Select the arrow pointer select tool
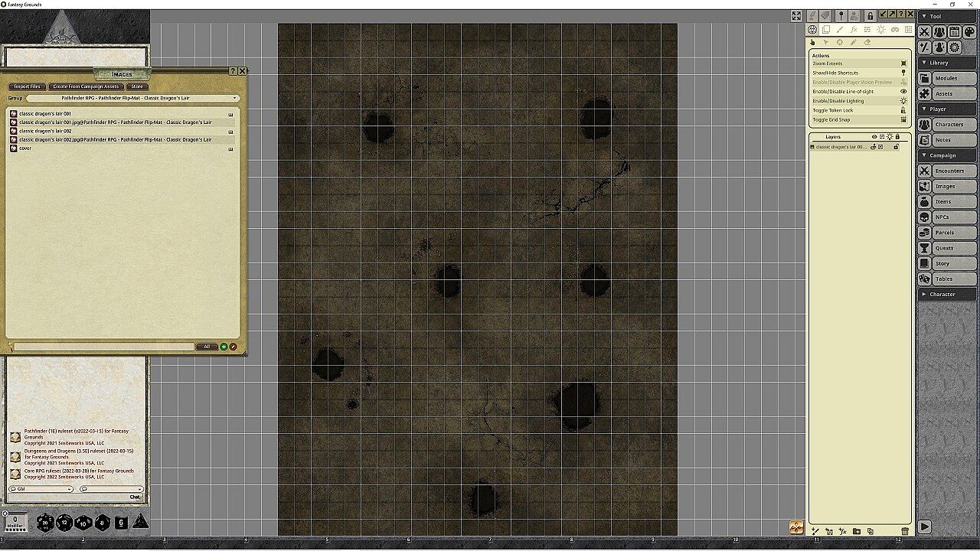The height and width of the screenshot is (551, 980). click(826, 43)
